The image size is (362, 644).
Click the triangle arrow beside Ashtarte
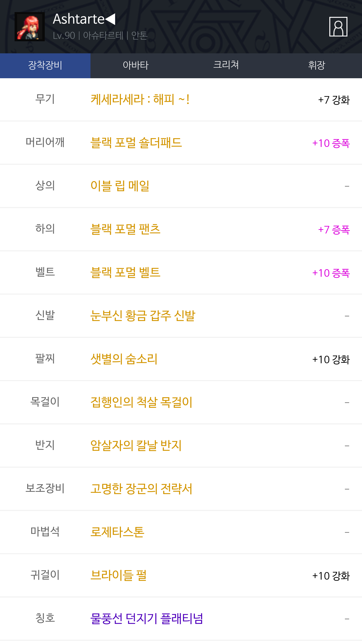pyautogui.click(x=110, y=19)
